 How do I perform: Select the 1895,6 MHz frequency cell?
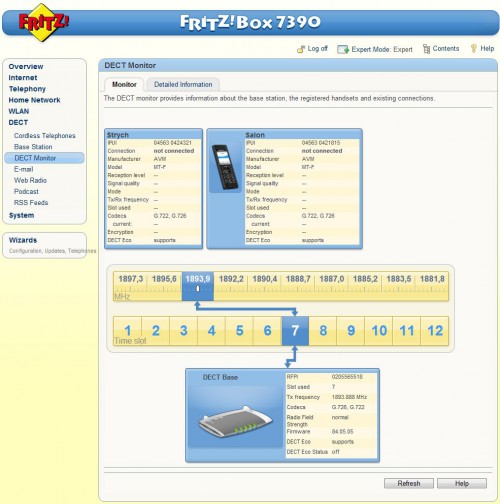164,286
